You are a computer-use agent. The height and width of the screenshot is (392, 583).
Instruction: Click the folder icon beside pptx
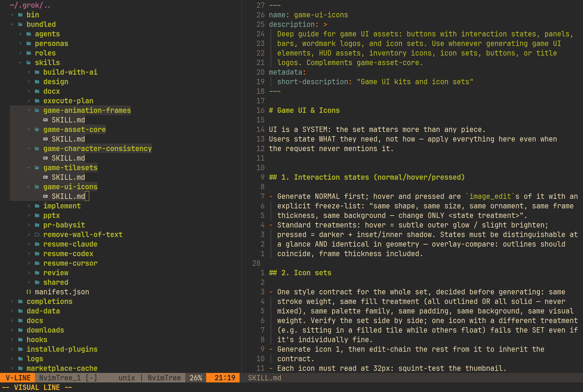point(37,216)
